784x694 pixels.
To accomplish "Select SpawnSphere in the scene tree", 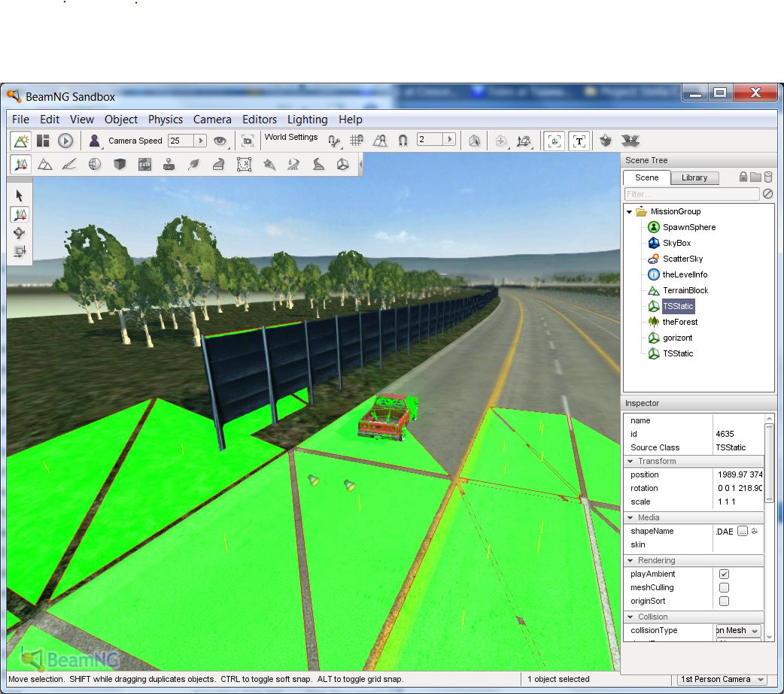I will [x=688, y=227].
